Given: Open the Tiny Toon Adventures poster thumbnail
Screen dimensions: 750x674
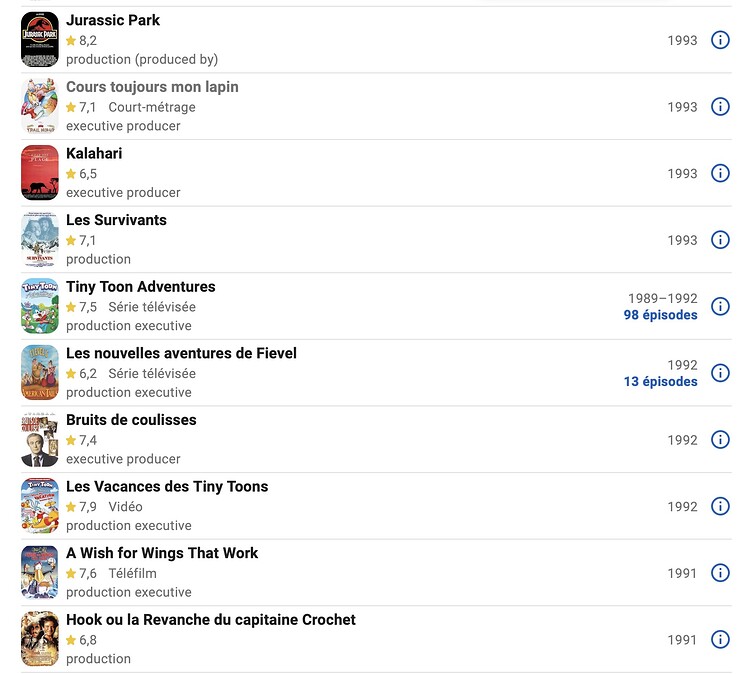Looking at the screenshot, I should pos(40,306).
